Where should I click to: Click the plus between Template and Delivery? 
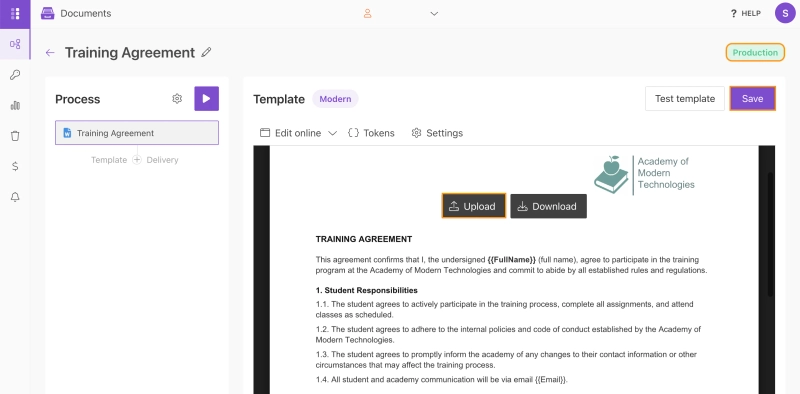pos(137,160)
